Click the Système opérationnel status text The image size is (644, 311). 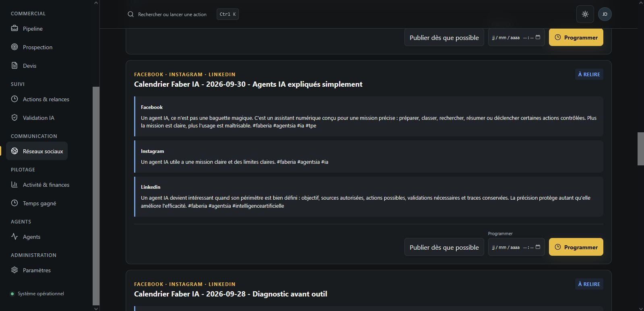(41, 294)
